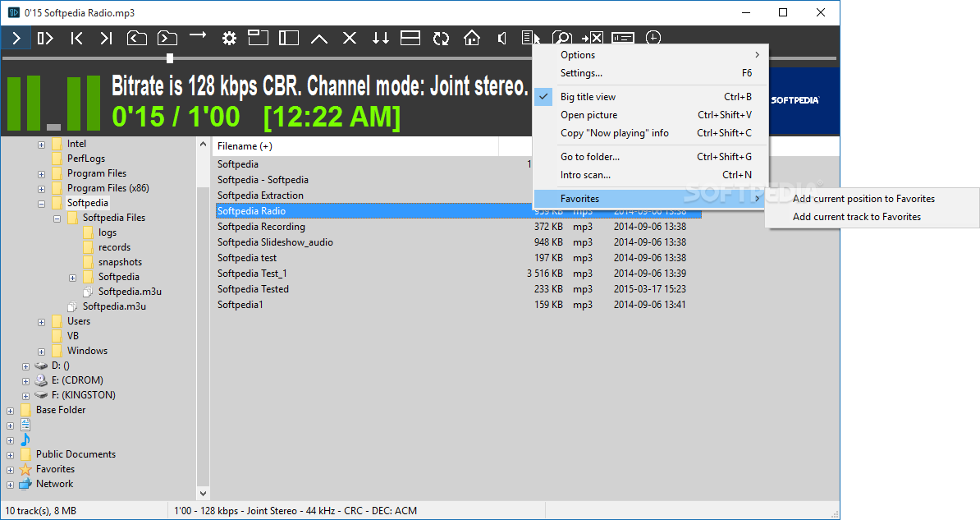Click the horizontal split view icon
Viewport: 980px width, 520px height.
point(410,38)
